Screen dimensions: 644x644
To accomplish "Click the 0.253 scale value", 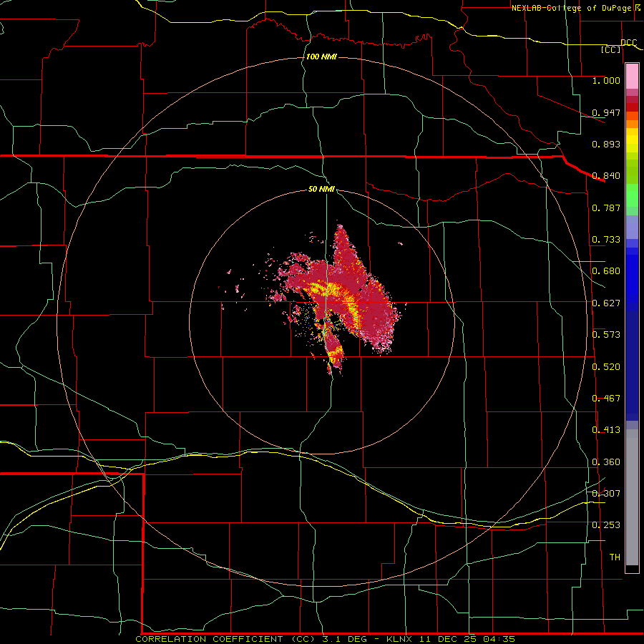I will [x=606, y=525].
